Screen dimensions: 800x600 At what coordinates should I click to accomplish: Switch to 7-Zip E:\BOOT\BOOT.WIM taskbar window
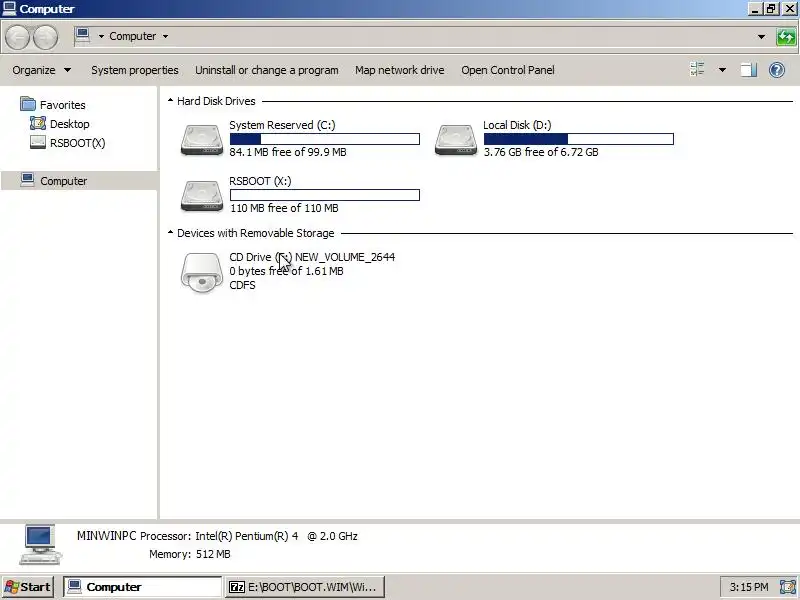coord(305,587)
